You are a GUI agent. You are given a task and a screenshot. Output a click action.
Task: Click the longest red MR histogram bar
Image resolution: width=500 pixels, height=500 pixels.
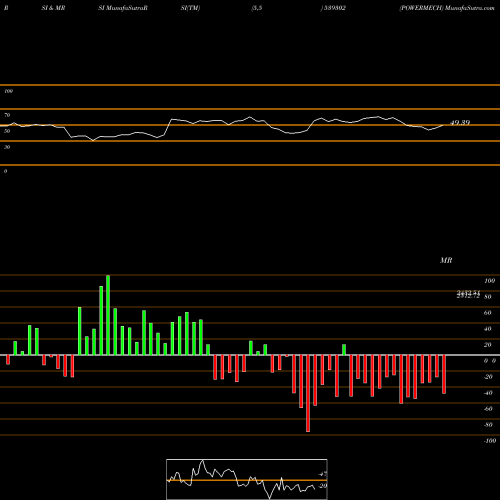coord(308,393)
